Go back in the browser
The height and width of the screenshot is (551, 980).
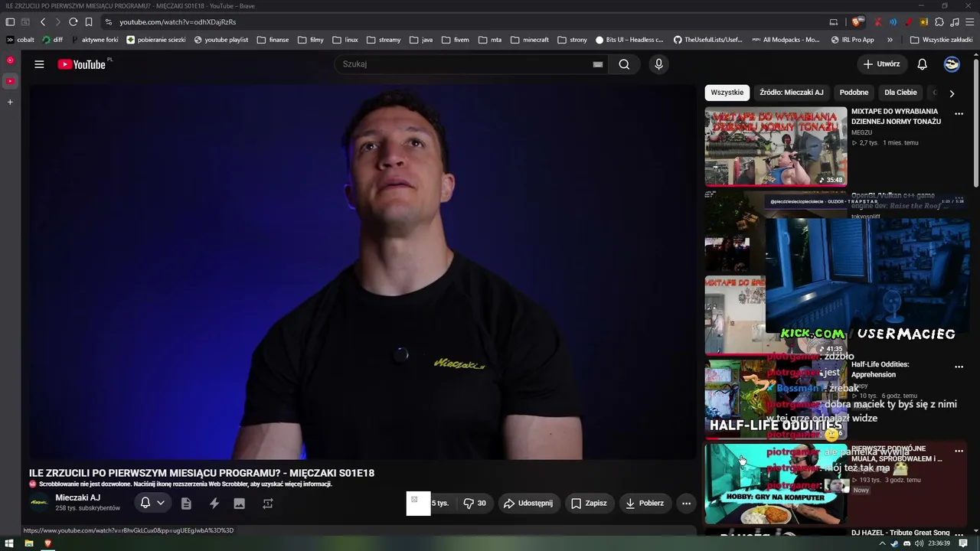[43, 22]
